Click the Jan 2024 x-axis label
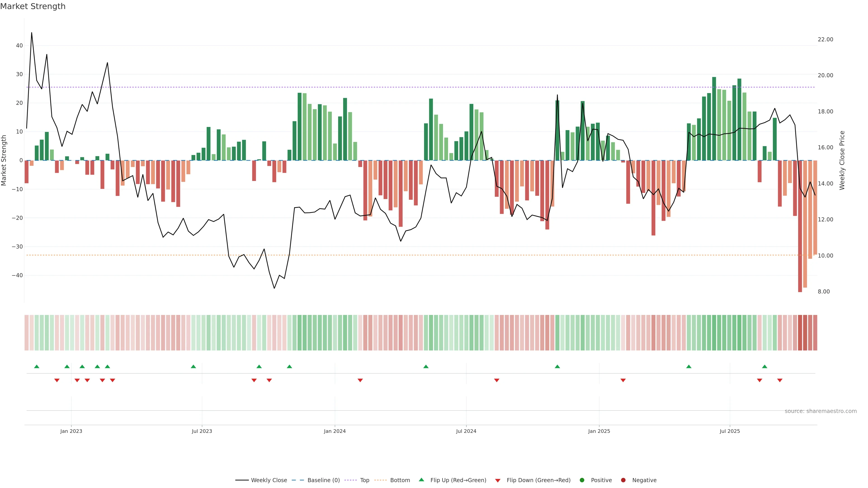This screenshot has height=488, width=868. 335,431
